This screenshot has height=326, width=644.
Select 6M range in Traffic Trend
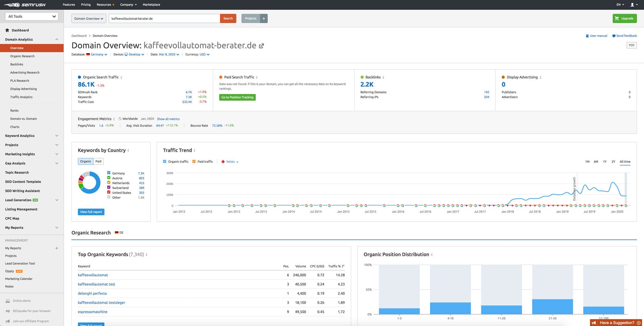click(596, 162)
